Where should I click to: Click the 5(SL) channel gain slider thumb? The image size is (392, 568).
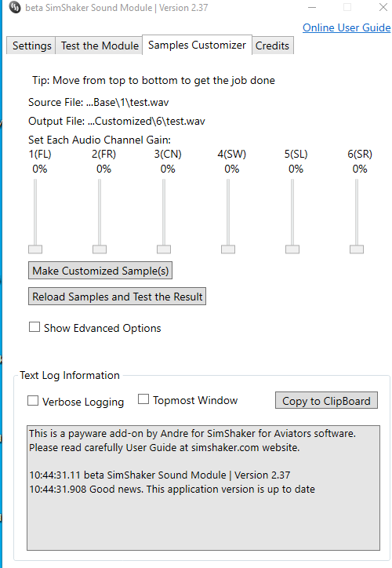point(292,249)
